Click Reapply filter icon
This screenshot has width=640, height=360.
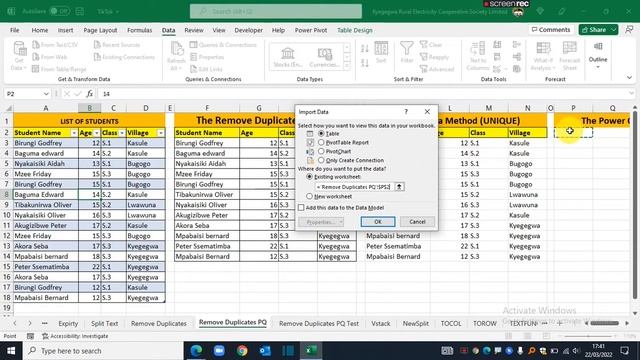click(423, 57)
